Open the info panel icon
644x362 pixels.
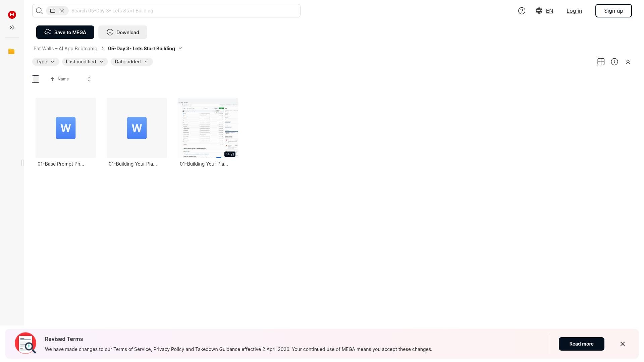point(614,62)
